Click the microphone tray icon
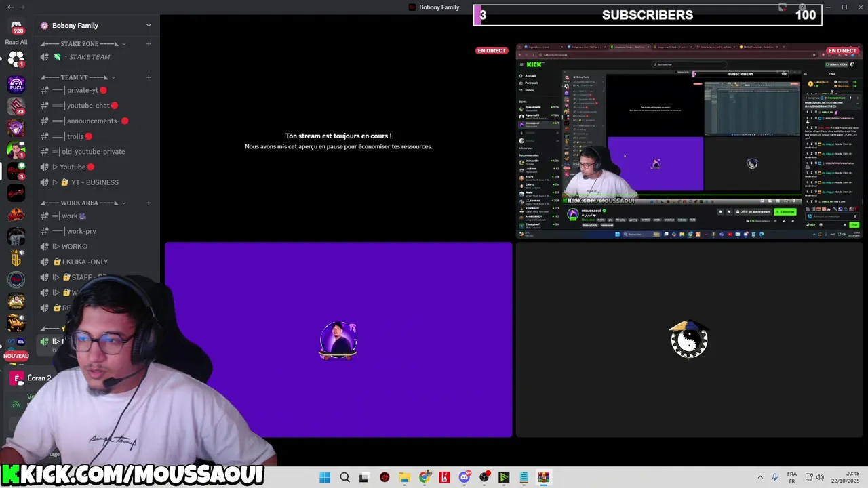This screenshot has width=868, height=488. click(775, 477)
